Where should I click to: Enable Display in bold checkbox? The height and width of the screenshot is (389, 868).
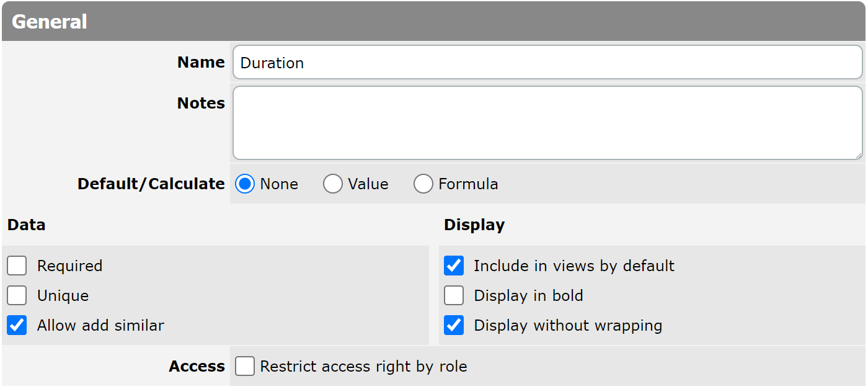(454, 295)
